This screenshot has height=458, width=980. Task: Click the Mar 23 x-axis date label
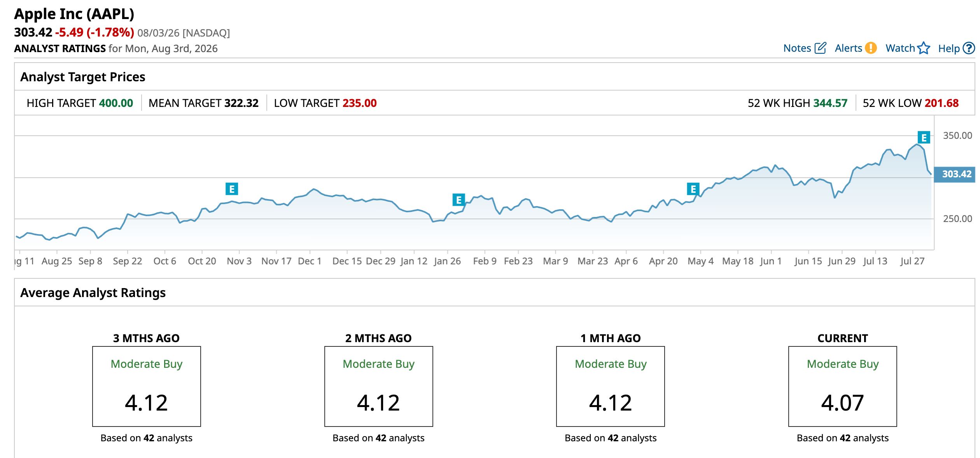[593, 261]
